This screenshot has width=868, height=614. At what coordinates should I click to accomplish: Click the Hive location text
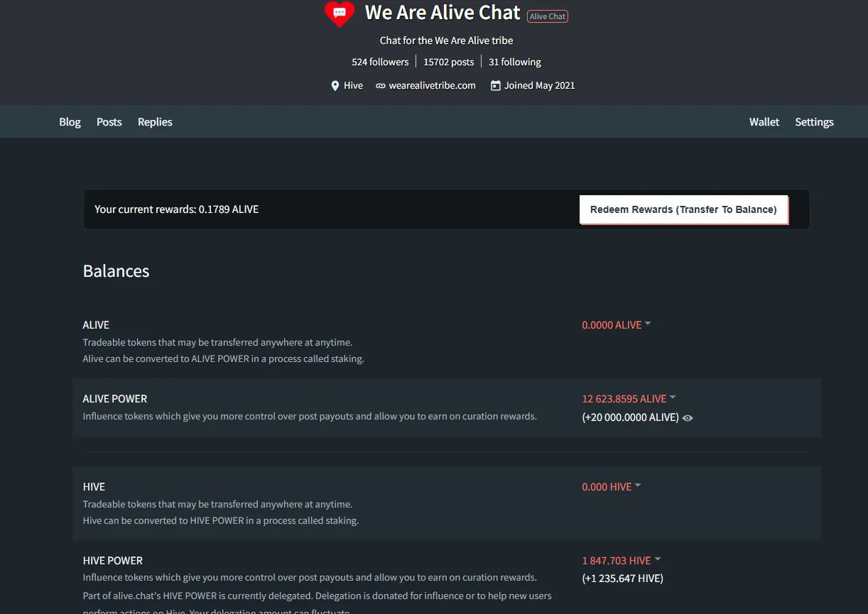click(x=353, y=86)
